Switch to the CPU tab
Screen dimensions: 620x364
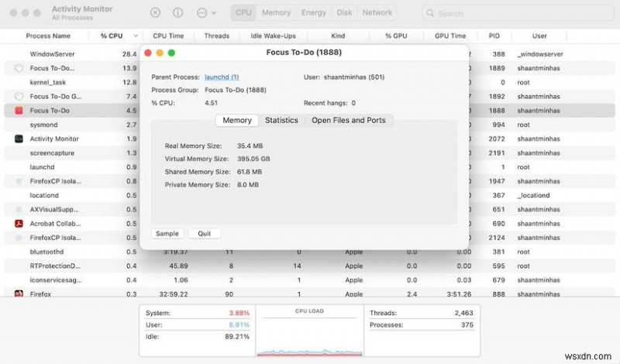(x=243, y=12)
